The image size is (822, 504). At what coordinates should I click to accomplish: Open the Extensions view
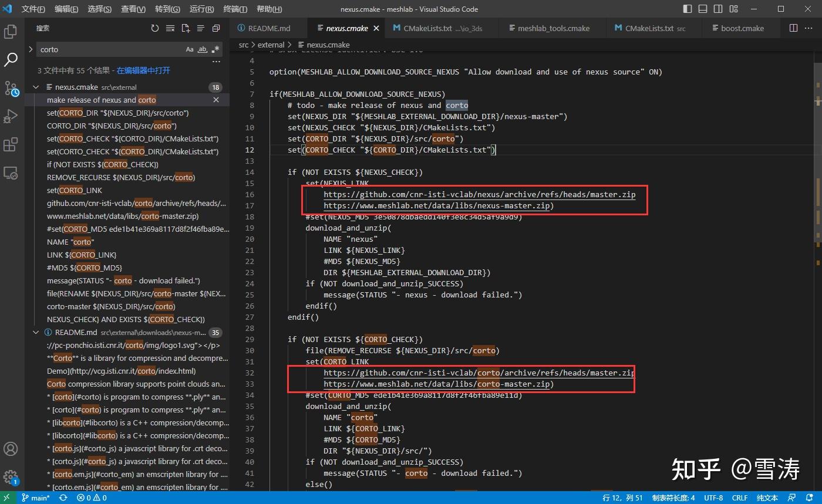(x=11, y=144)
